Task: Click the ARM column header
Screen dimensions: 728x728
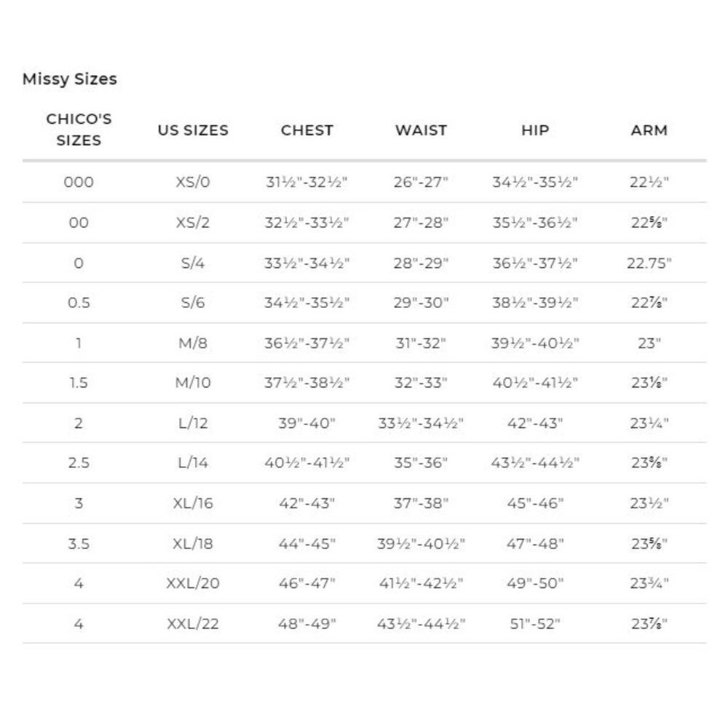Action: coord(649,130)
